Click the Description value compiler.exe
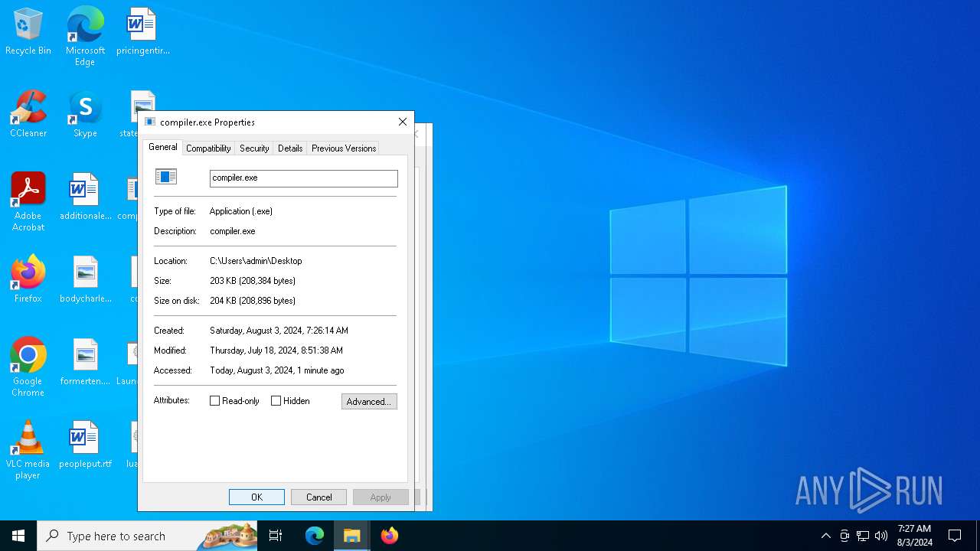Screen dimensions: 980x551 click(x=233, y=231)
